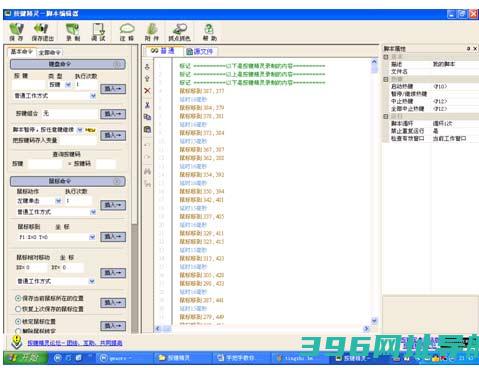Switch to the 基本命令 tab
Image resolution: width=479 pixels, height=368 pixels.
click(x=22, y=52)
